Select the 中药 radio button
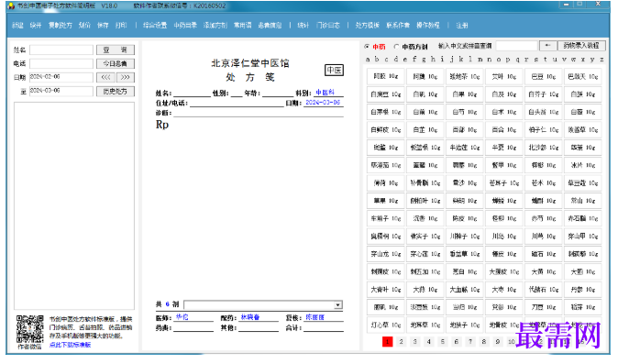Screen dimensions: 618x364 367,47
